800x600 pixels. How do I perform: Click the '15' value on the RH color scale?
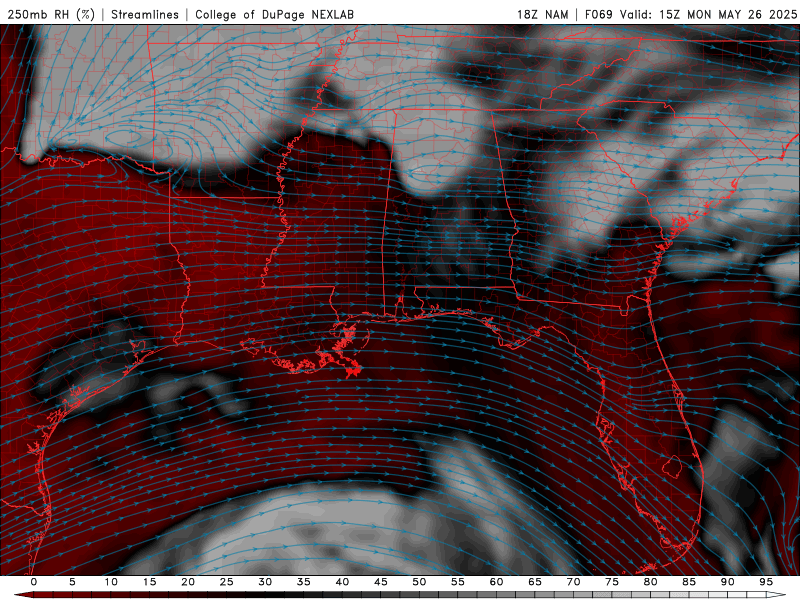(x=149, y=582)
